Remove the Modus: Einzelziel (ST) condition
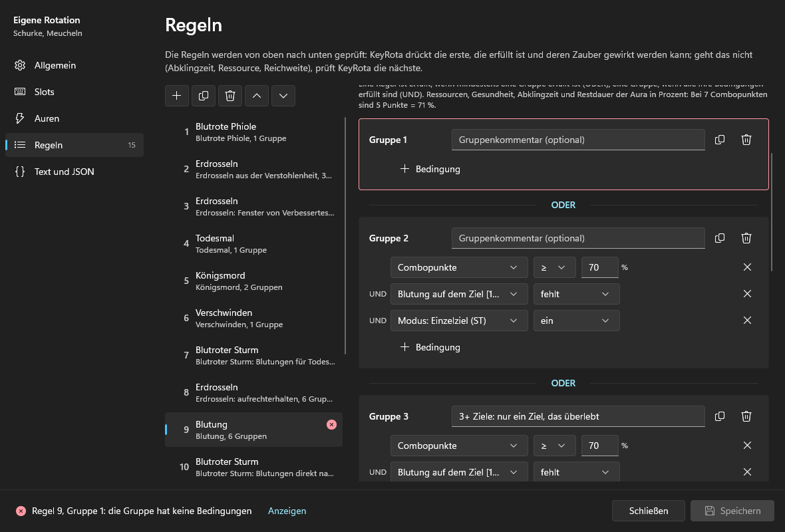785x532 pixels. pos(748,321)
